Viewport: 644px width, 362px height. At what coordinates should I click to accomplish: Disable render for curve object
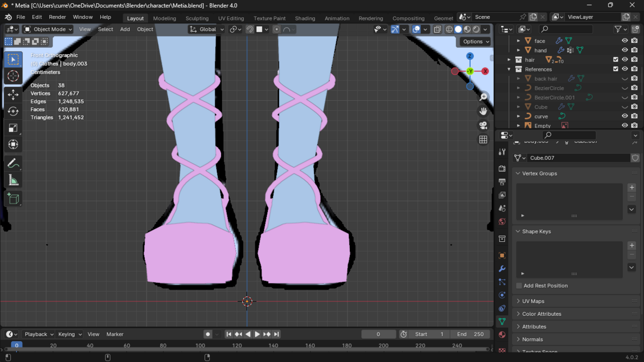634,116
